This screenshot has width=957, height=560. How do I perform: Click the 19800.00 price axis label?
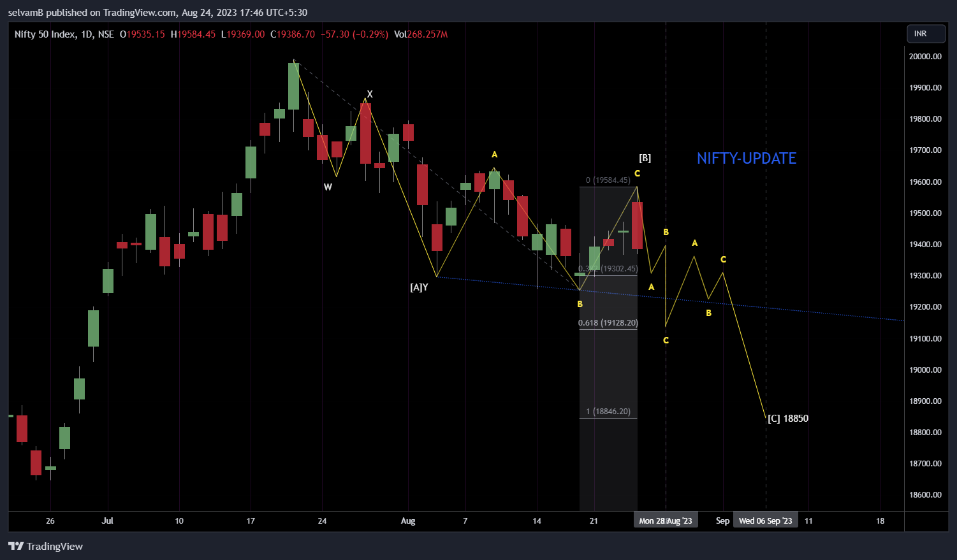pyautogui.click(x=925, y=119)
